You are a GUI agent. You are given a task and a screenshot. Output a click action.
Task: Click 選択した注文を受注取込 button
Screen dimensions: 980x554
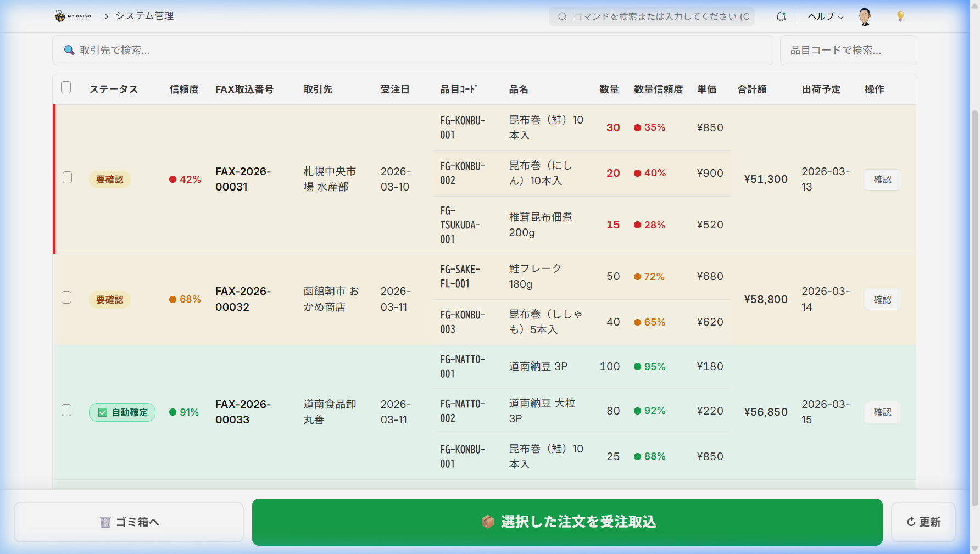(567, 522)
